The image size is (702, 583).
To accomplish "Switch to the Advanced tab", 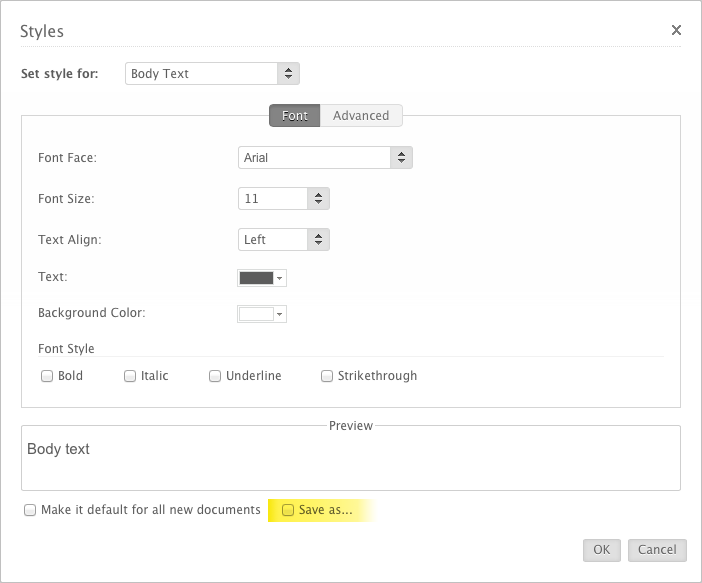I will [x=361, y=116].
